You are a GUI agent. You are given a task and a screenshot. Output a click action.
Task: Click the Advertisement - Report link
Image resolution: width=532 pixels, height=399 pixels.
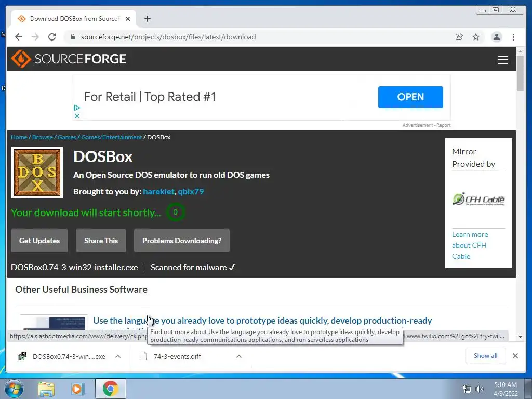[x=427, y=125]
